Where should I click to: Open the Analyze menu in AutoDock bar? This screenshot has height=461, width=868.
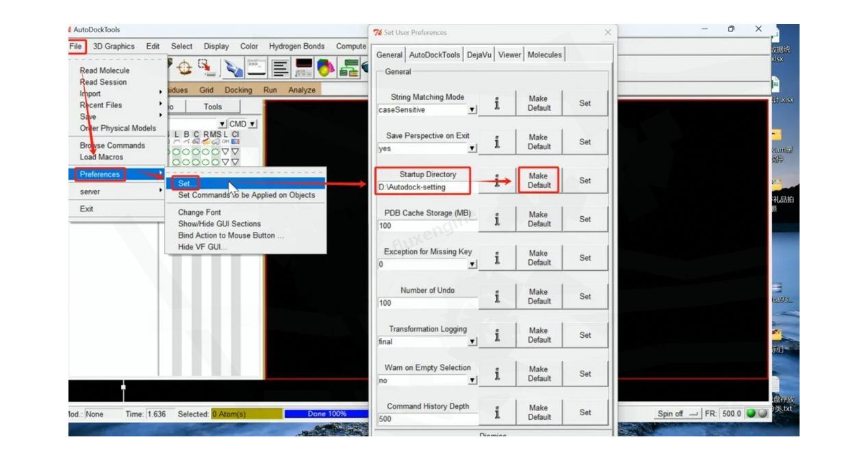pyautogui.click(x=301, y=90)
